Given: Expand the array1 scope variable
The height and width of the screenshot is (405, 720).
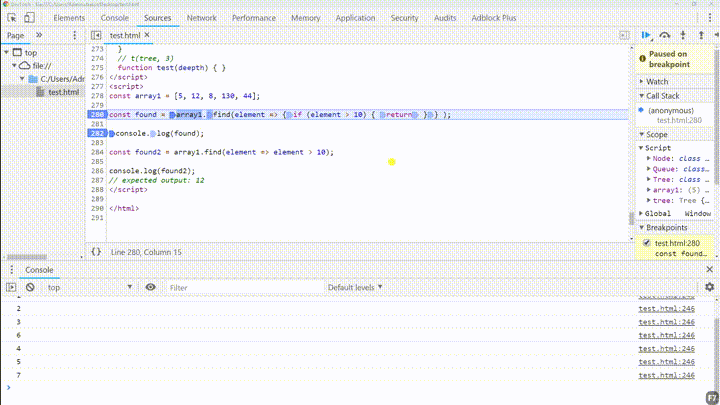Looking at the screenshot, I should coord(649,190).
